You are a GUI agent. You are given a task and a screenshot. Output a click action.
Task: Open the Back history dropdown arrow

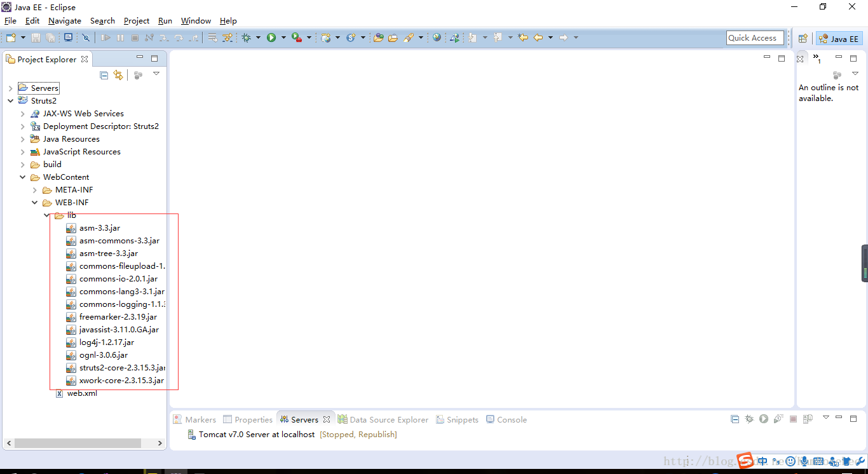point(550,37)
